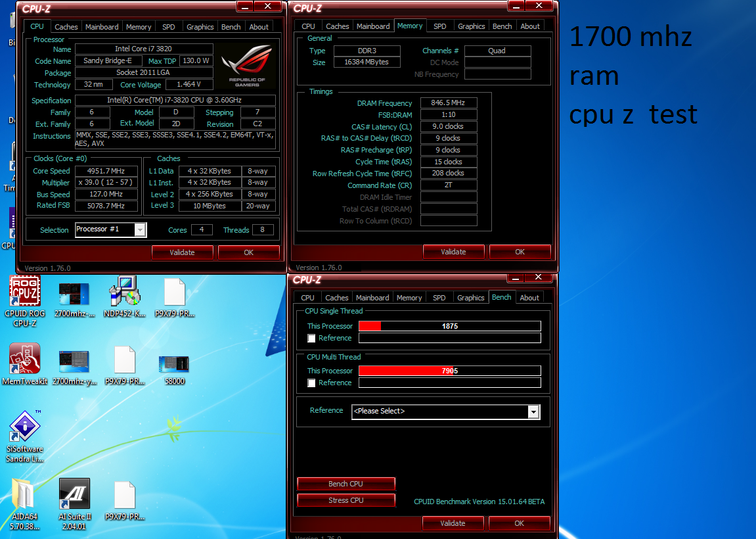Select the 2700mhz- screenshot file icon
Screen dimensions: 756x539
coord(74,300)
